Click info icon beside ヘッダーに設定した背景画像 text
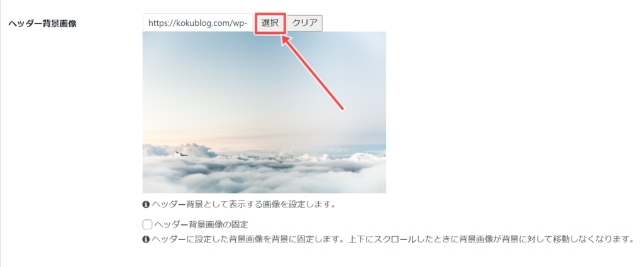Image resolution: width=644 pixels, height=267 pixels. click(145, 239)
